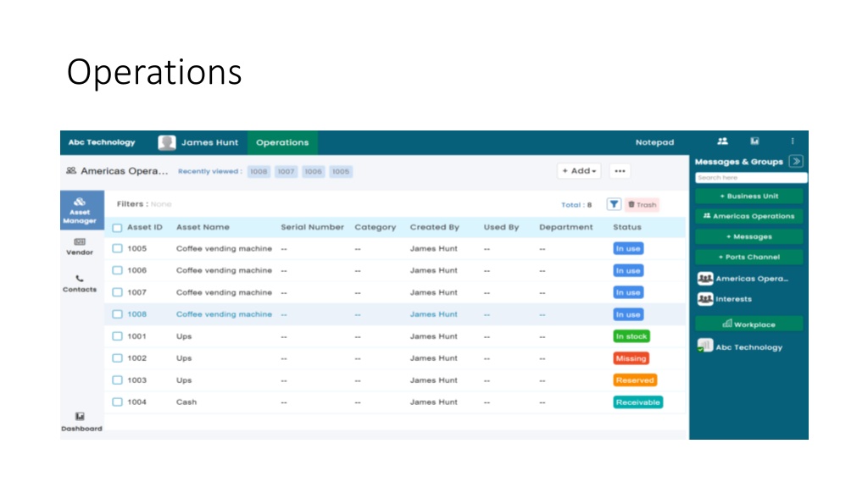The height and width of the screenshot is (488, 868).
Task: Click the Receivable status badge
Action: 638,402
